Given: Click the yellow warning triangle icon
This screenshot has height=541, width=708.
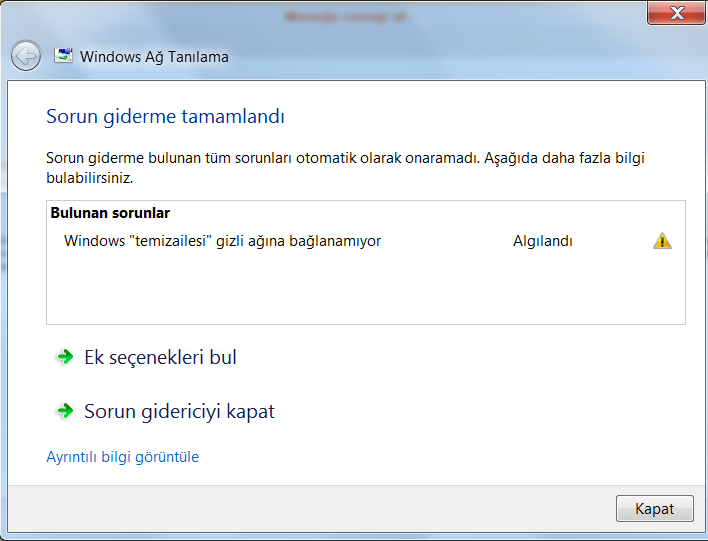Looking at the screenshot, I should (x=662, y=241).
